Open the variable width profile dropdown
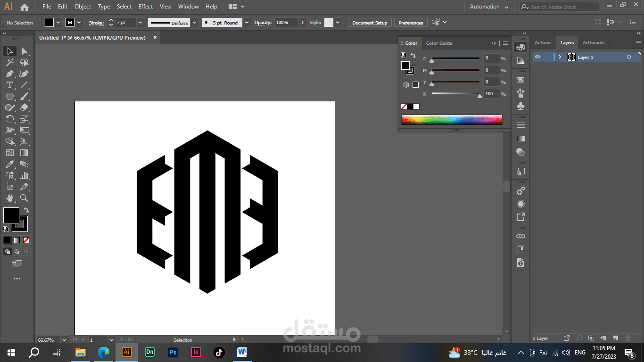Screen dimensions: 644x362 pyautogui.click(x=194, y=23)
